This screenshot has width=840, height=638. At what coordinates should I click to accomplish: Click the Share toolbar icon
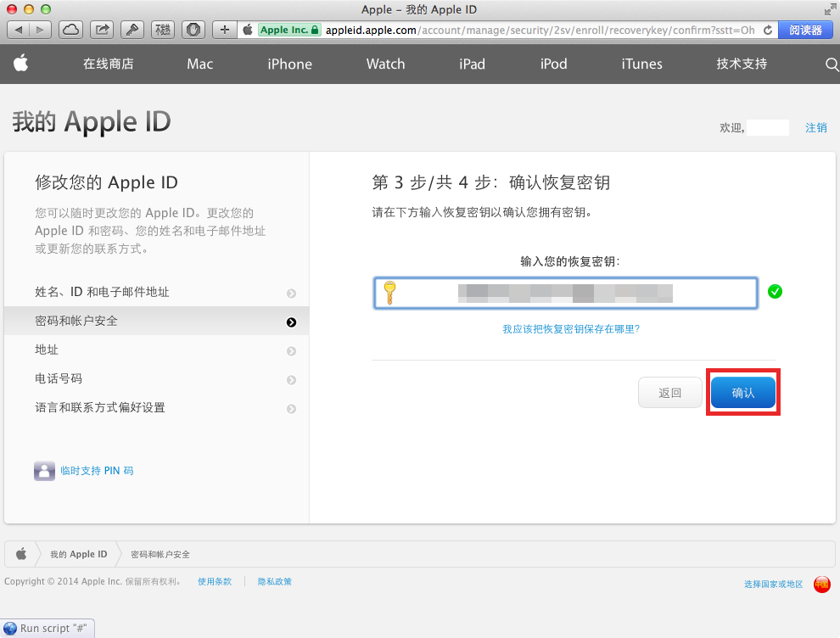102,30
